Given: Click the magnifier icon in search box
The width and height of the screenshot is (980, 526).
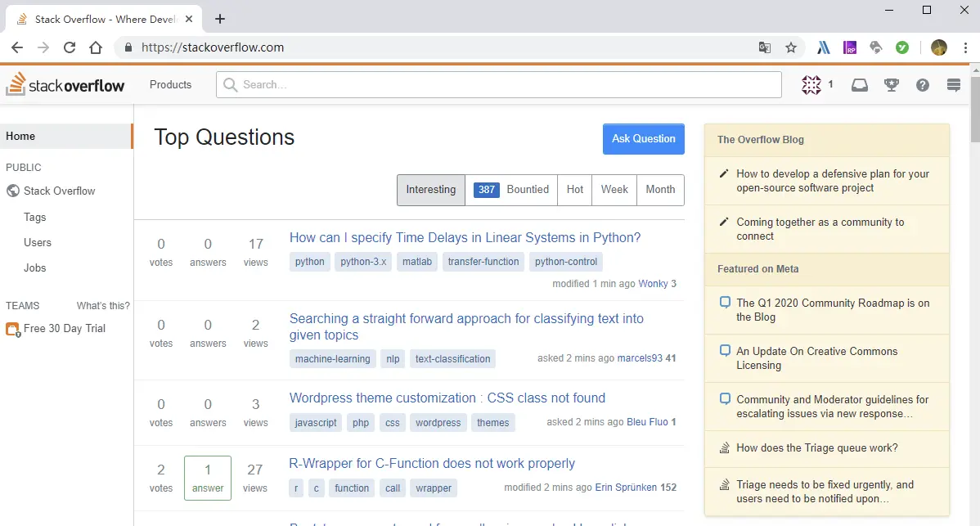Looking at the screenshot, I should (x=230, y=84).
